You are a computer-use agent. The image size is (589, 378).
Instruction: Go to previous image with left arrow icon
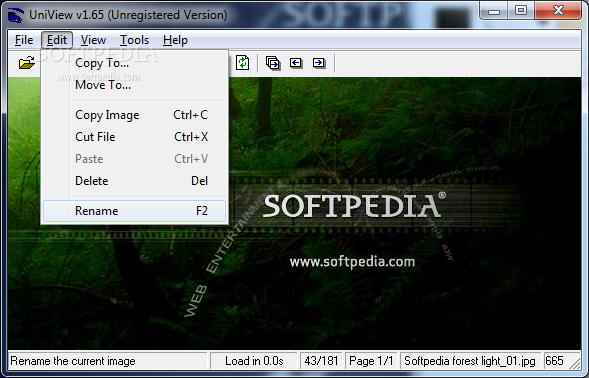tap(296, 63)
